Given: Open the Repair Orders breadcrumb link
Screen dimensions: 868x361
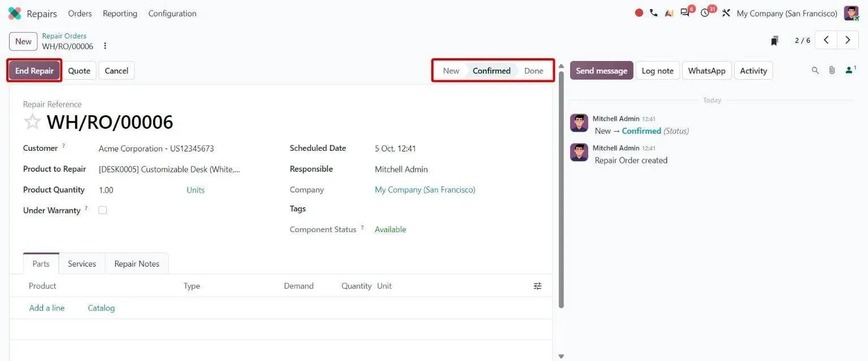Looking at the screenshot, I should pos(64,36).
